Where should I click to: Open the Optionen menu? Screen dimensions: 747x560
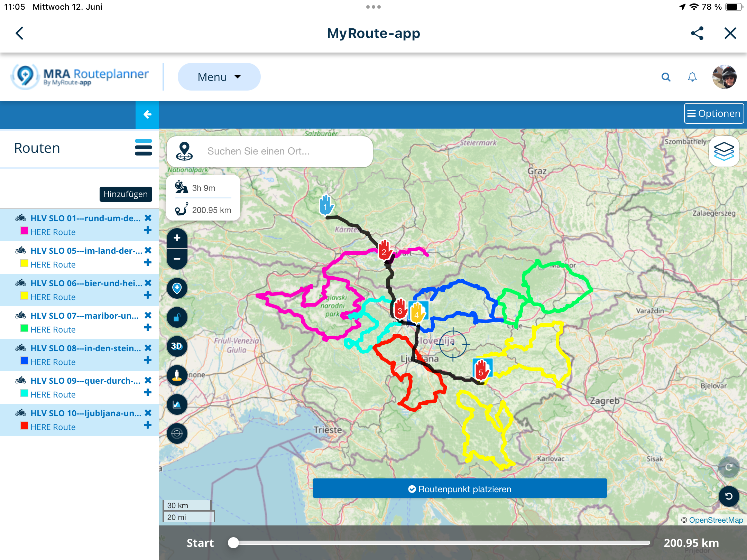coord(714,113)
